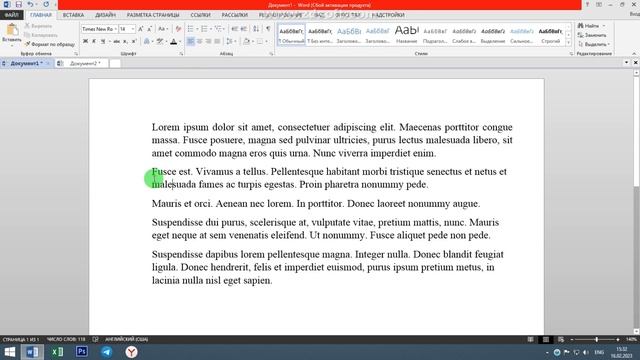Expand the Styles gallery more arrow
640x360 pixels.
568,42
